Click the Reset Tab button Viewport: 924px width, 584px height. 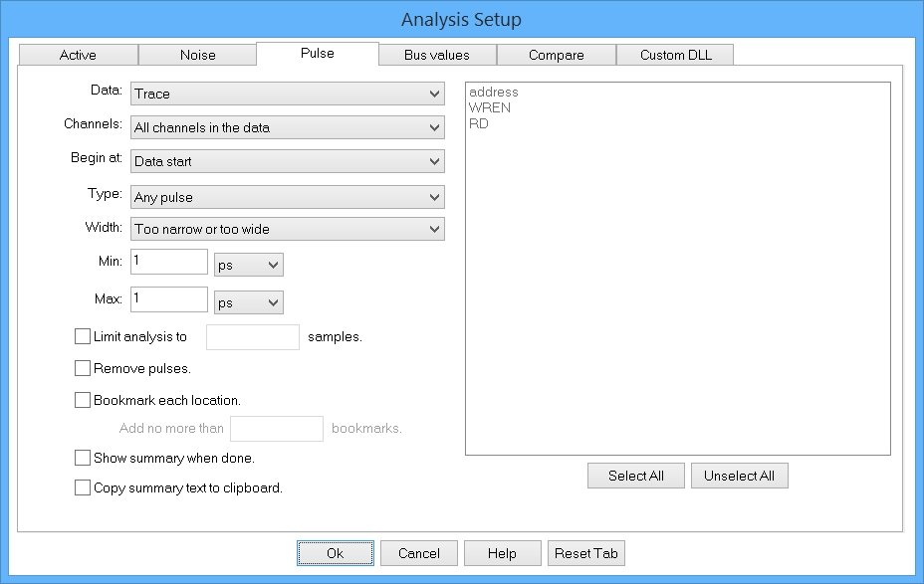click(x=586, y=553)
